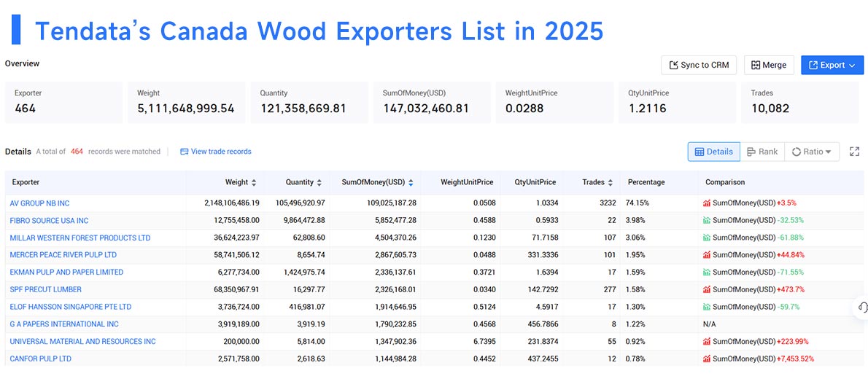
Task: Select the SumOfMoney(USD) overview card
Action: (433, 102)
